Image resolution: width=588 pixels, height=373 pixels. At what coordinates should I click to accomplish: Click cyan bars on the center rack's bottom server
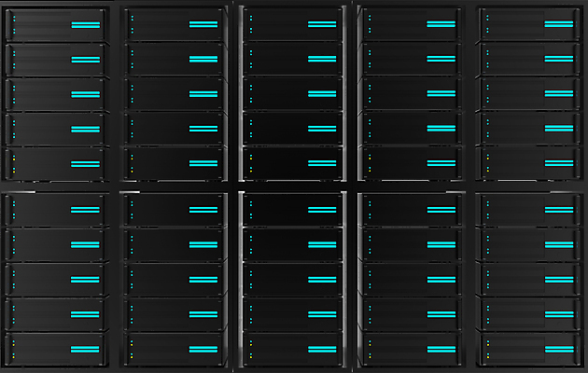tap(322, 349)
